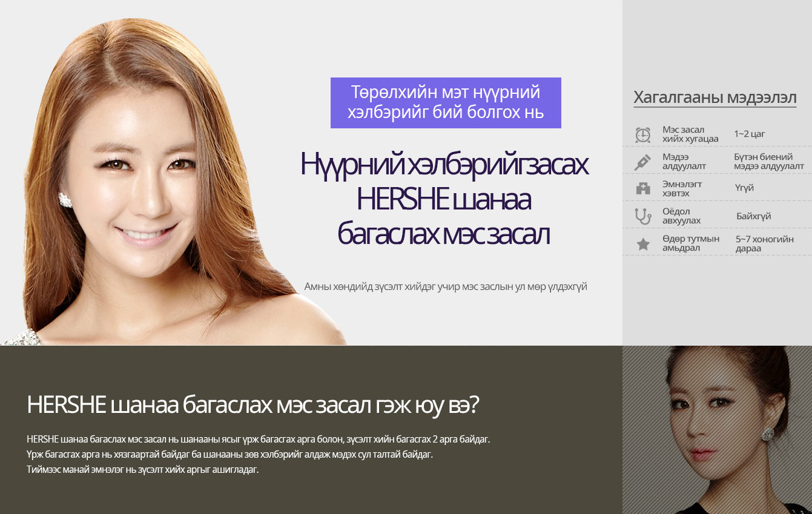Click the Хагалгааны мэдээлэл heading
This screenshot has width=812, height=514.
point(715,97)
